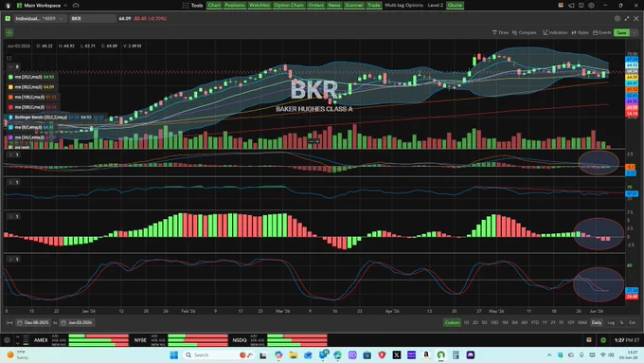The height and width of the screenshot is (363, 644).
Task: Select the YTD time range
Action: coord(534,322)
